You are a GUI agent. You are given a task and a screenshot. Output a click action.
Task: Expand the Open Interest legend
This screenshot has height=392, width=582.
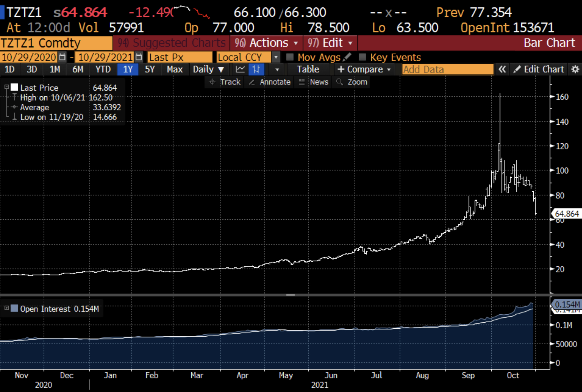(x=7, y=308)
